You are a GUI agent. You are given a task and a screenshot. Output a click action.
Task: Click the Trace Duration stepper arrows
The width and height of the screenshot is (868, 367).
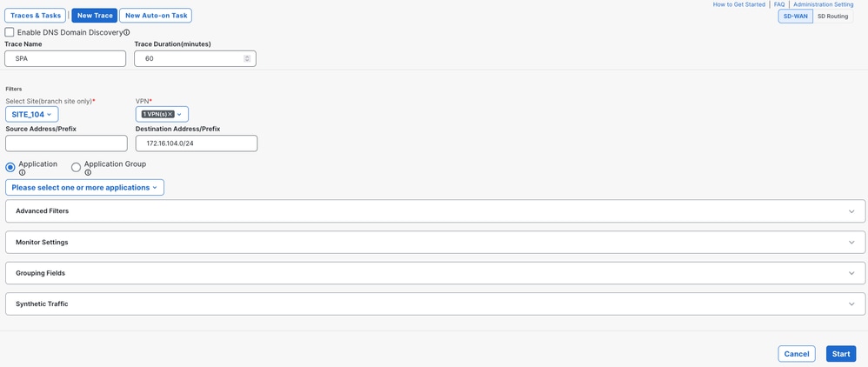pyautogui.click(x=247, y=58)
